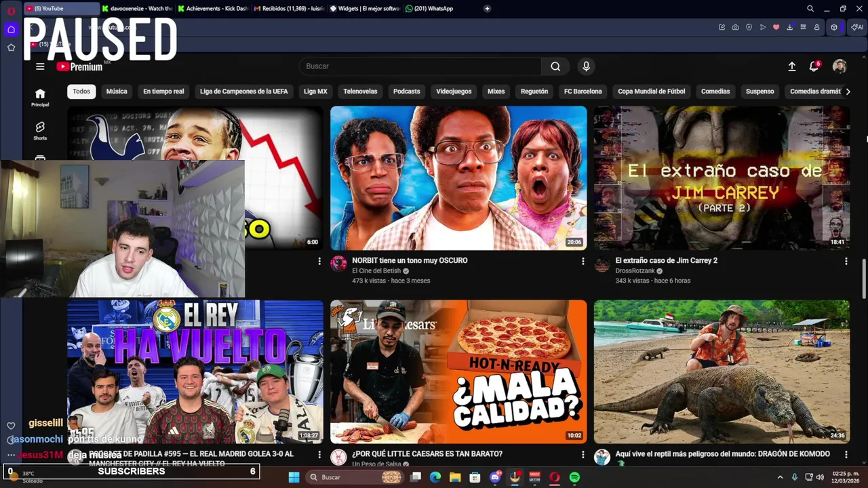The image size is (868, 488).
Task: Switch to the Widgets browser tab
Action: [x=365, y=9]
